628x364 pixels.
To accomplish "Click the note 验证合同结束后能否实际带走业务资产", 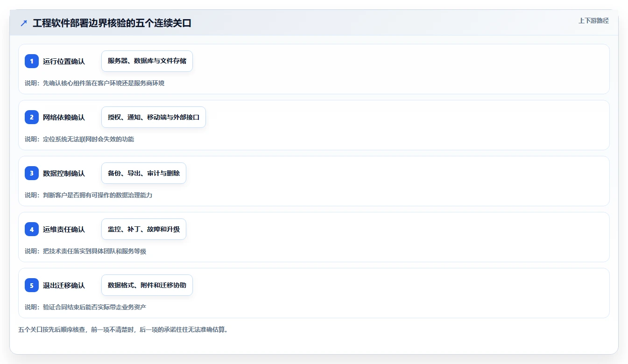I will pyautogui.click(x=94, y=307).
